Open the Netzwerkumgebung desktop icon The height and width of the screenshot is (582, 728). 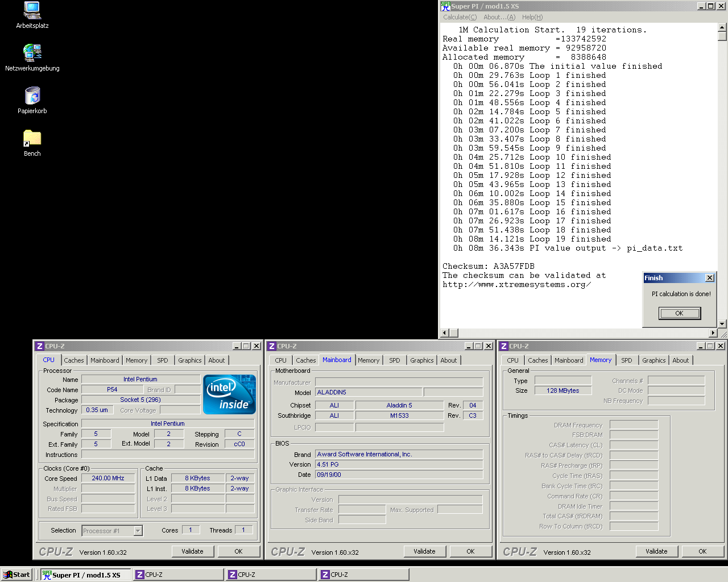click(32, 57)
